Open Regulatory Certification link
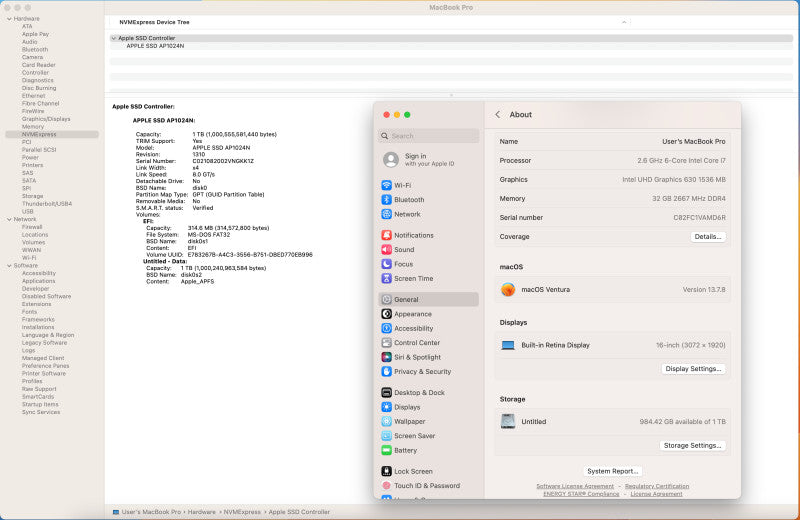The image size is (800, 520). tap(657, 486)
